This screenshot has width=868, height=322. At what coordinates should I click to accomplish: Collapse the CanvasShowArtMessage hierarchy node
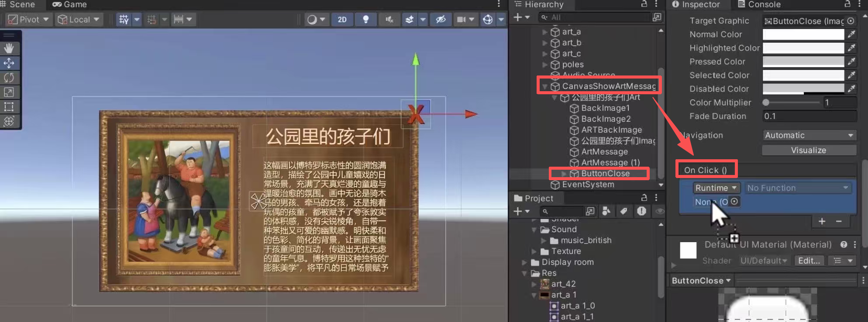click(544, 86)
